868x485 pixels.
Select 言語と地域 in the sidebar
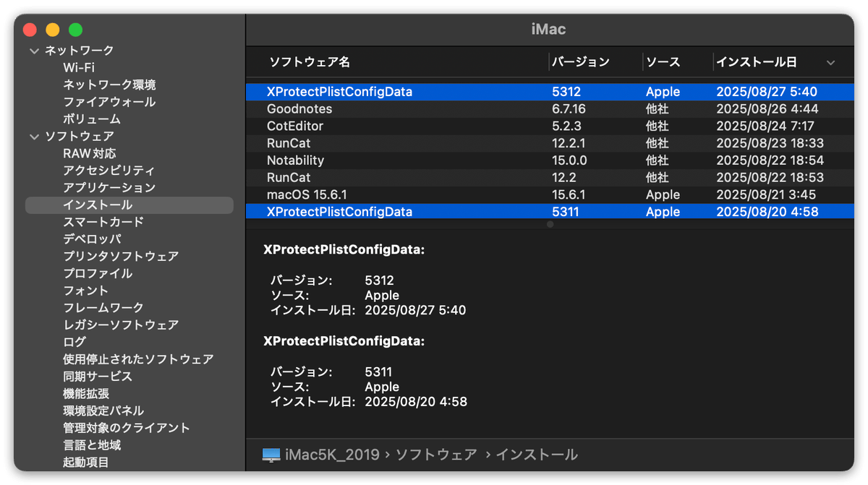(92, 445)
